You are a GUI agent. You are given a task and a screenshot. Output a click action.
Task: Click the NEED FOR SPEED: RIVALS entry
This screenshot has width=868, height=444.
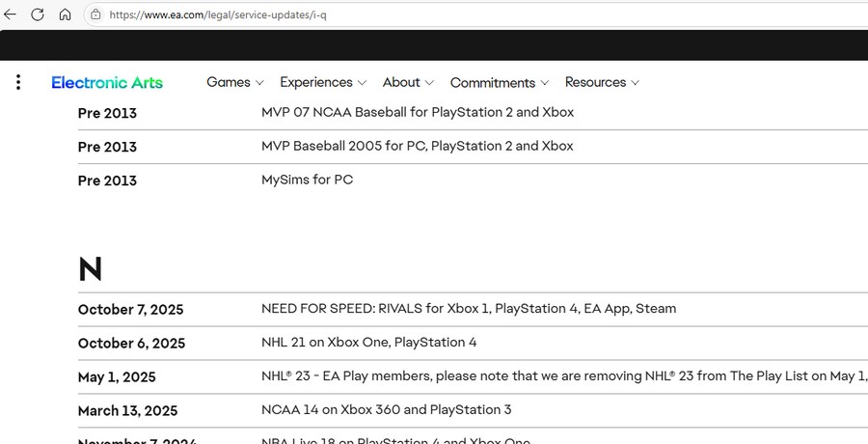(468, 309)
